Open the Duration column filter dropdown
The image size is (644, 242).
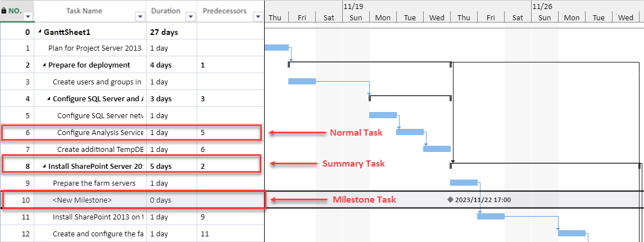[191, 16]
